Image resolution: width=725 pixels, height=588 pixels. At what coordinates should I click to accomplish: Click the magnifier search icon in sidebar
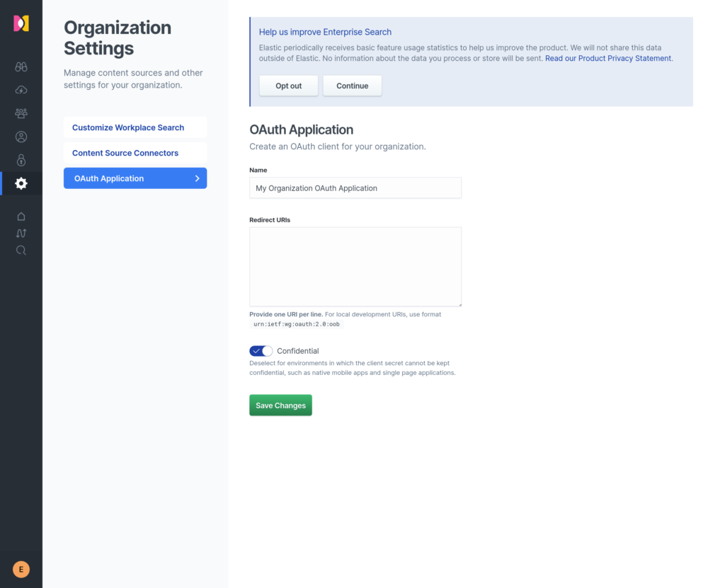(x=21, y=250)
